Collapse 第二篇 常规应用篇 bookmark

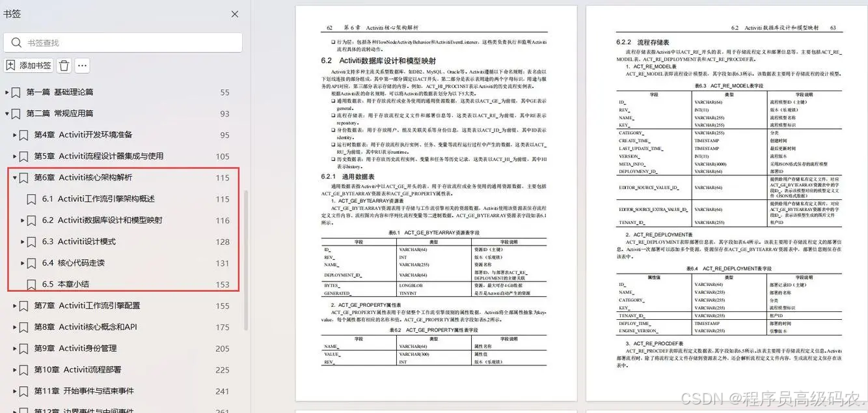tap(7, 113)
